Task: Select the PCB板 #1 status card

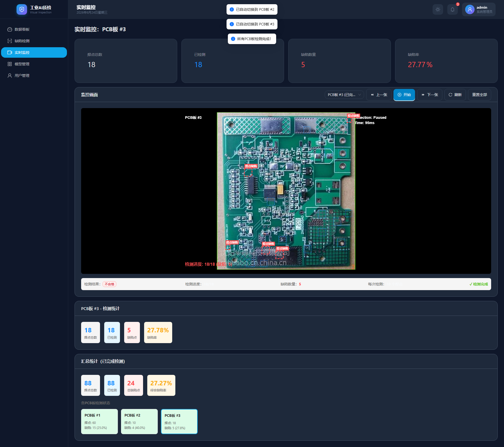Action: pyautogui.click(x=99, y=422)
